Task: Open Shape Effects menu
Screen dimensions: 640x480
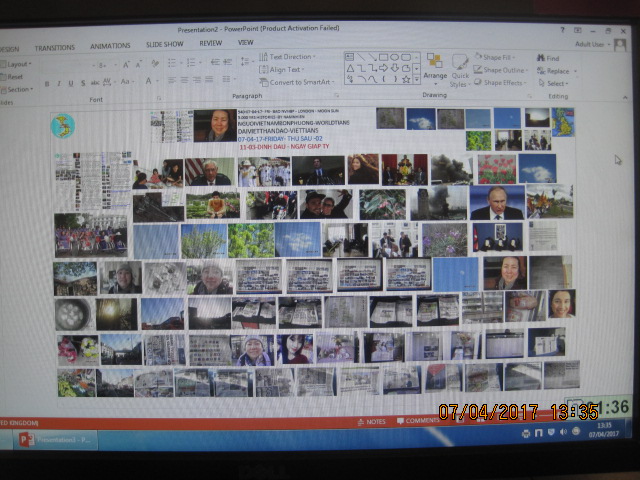Action: point(500,82)
